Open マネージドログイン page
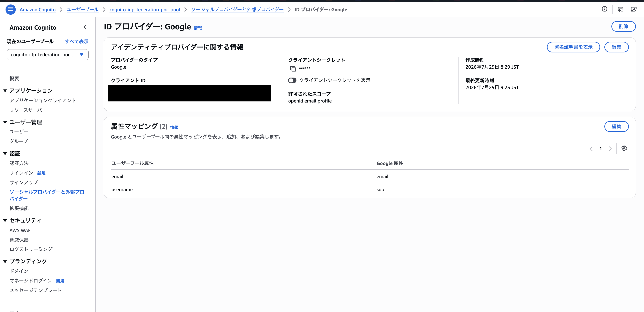 click(x=31, y=280)
